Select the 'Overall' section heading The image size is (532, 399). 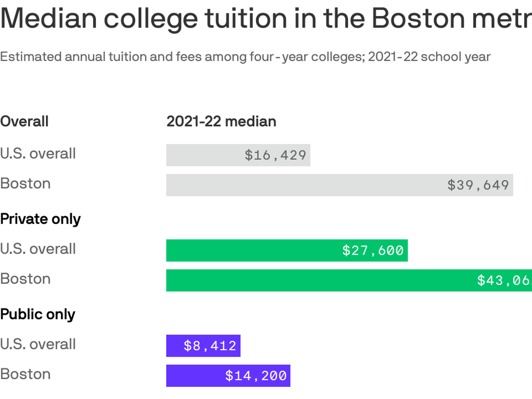pyautogui.click(x=24, y=121)
